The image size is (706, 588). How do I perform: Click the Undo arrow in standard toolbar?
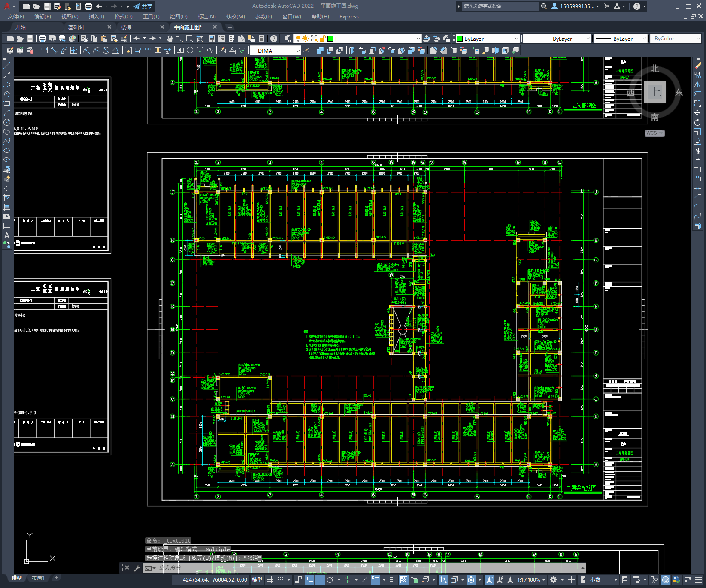[137, 39]
